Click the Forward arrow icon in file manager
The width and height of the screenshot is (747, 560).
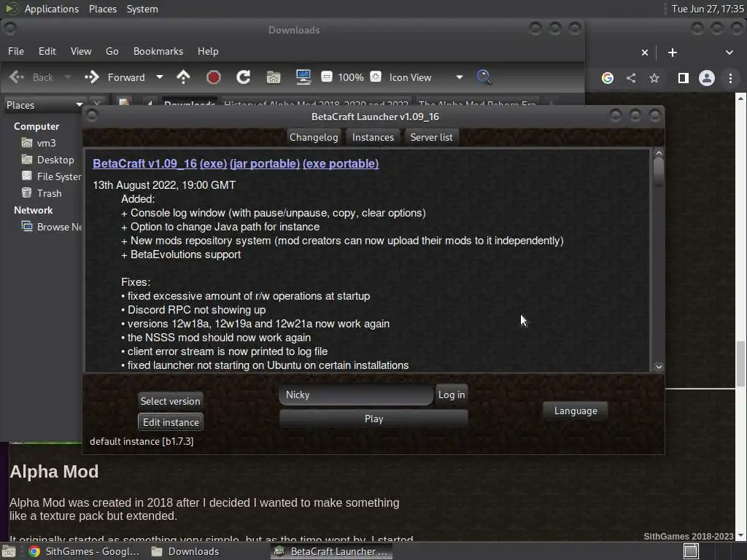click(91, 77)
